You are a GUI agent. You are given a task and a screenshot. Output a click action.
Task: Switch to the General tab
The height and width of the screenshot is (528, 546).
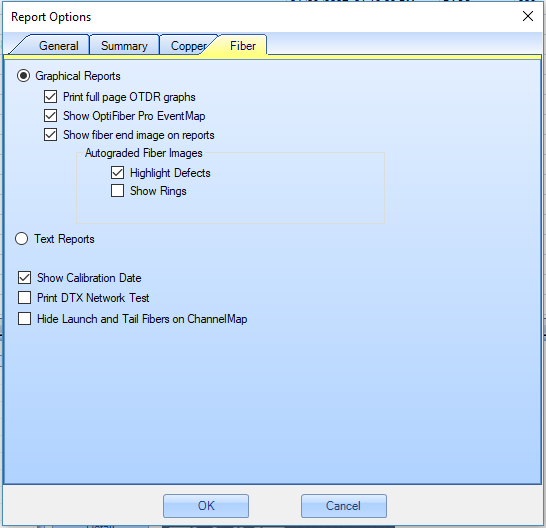[58, 46]
